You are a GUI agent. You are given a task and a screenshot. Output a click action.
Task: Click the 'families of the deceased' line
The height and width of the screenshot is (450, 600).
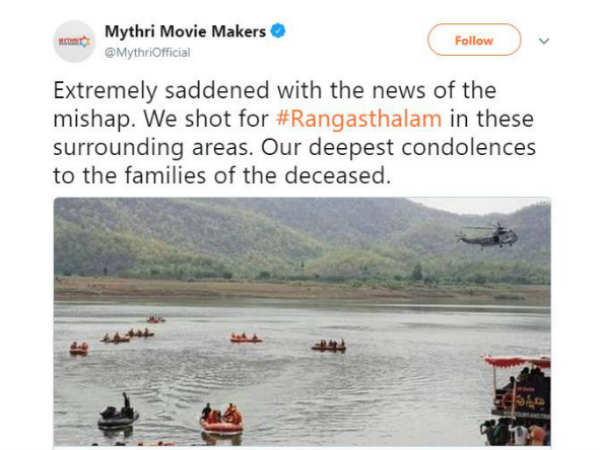222,176
